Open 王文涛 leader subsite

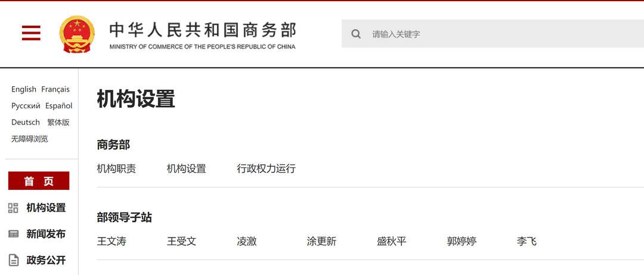pyautogui.click(x=112, y=241)
